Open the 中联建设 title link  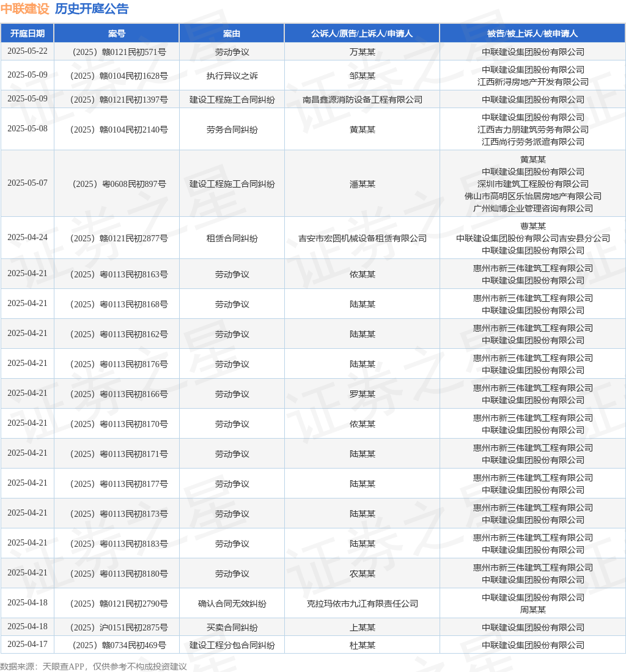pyautogui.click(x=25, y=9)
